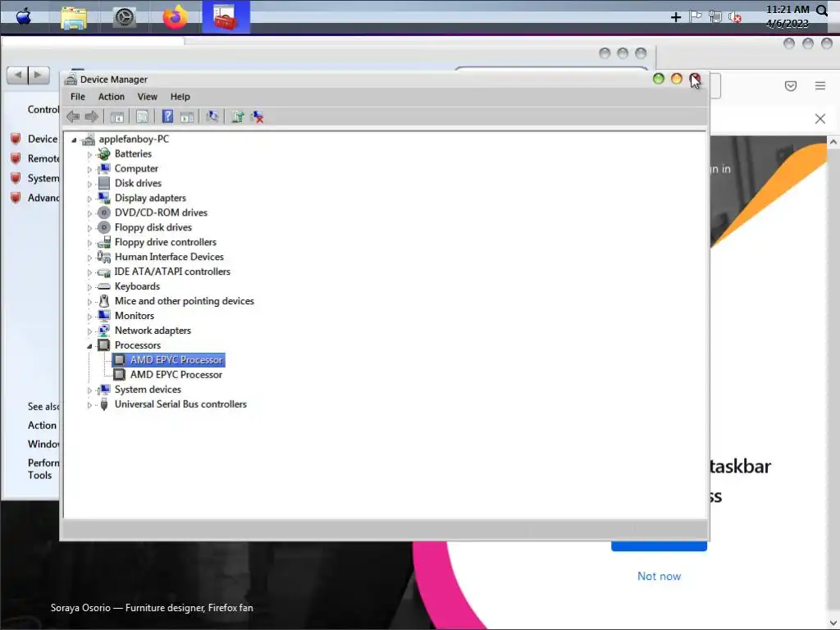The width and height of the screenshot is (840, 630).
Task: Click Forward button in the Control Panel window
Action: [x=39, y=75]
